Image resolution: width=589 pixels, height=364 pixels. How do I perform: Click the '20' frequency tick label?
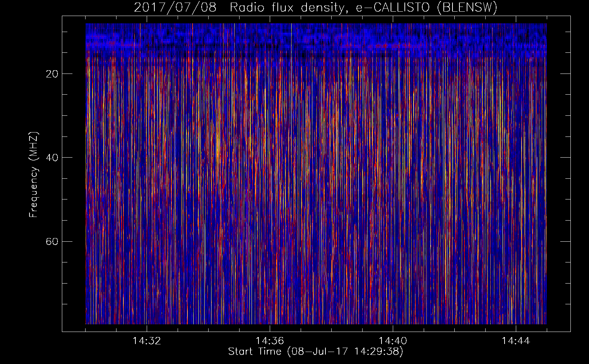pos(52,74)
